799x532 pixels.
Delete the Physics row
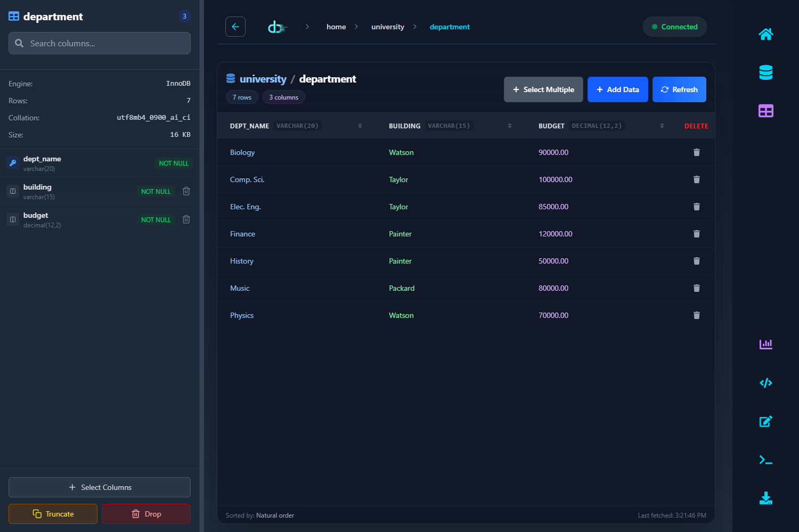pyautogui.click(x=696, y=315)
